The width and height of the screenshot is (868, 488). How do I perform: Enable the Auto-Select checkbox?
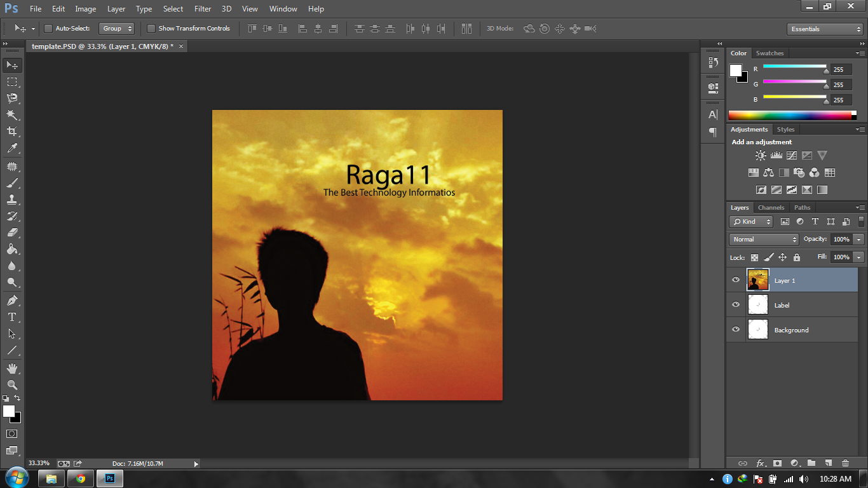[48, 29]
